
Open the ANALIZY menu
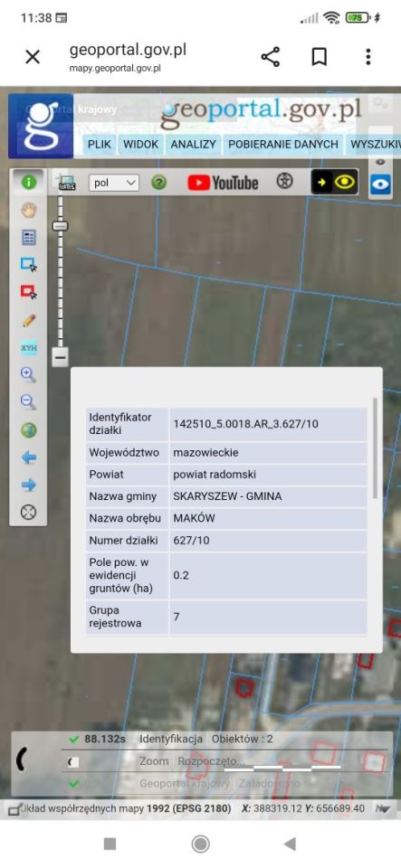193,145
